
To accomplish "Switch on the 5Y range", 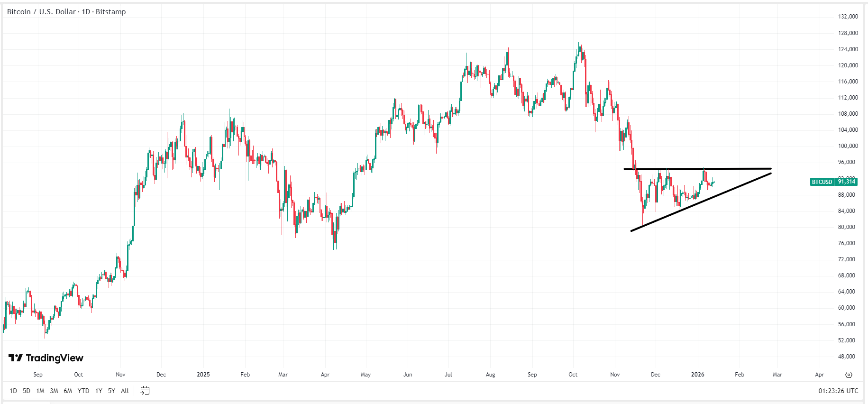I will 111,391.
